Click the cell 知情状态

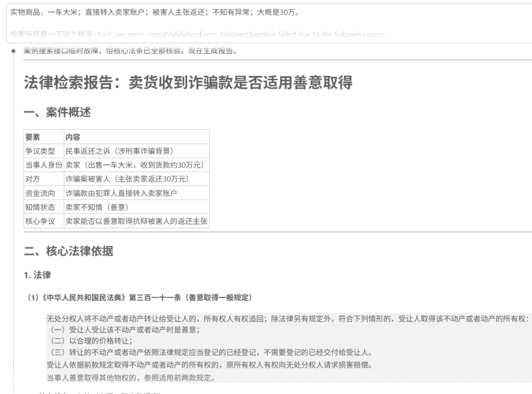(x=44, y=207)
